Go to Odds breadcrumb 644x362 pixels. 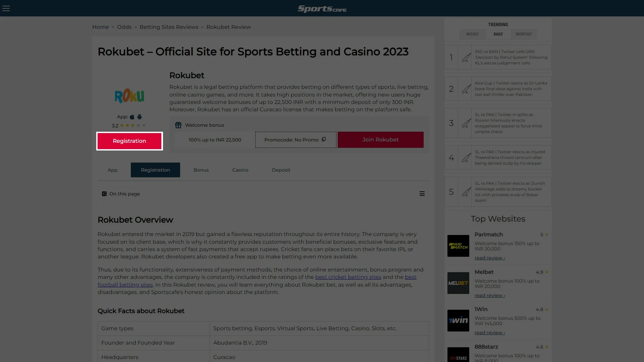124,27
